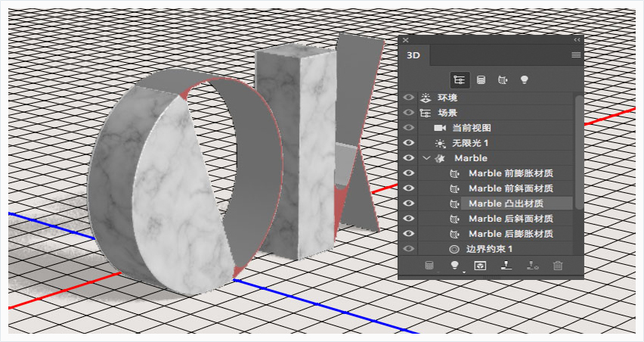Collapse the Marble mesh tree item

426,158
